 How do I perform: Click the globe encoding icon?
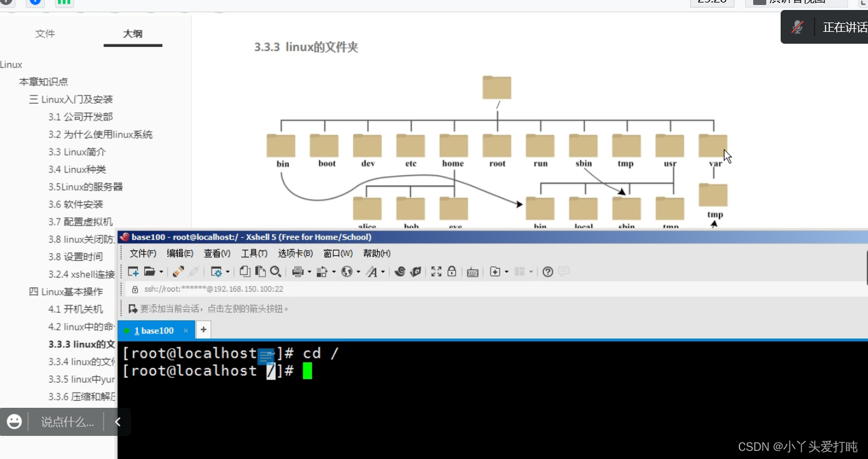click(346, 272)
